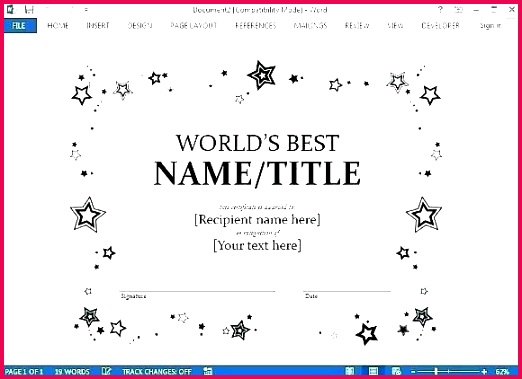The height and width of the screenshot is (379, 522).
Task: Click the macro recording icon in status bar
Action: pyautogui.click(x=208, y=371)
